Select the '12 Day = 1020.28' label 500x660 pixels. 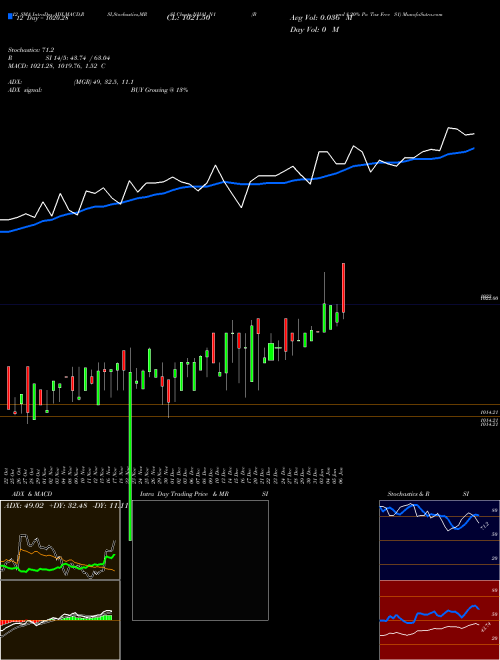point(42,18)
